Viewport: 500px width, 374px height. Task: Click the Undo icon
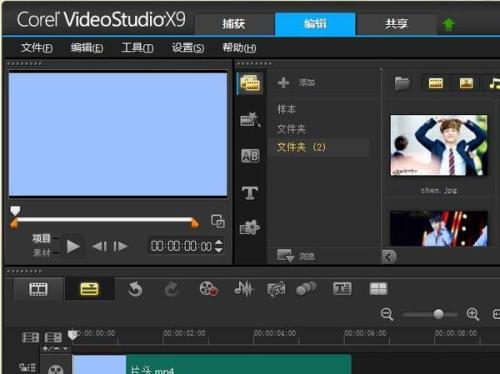[135, 289]
